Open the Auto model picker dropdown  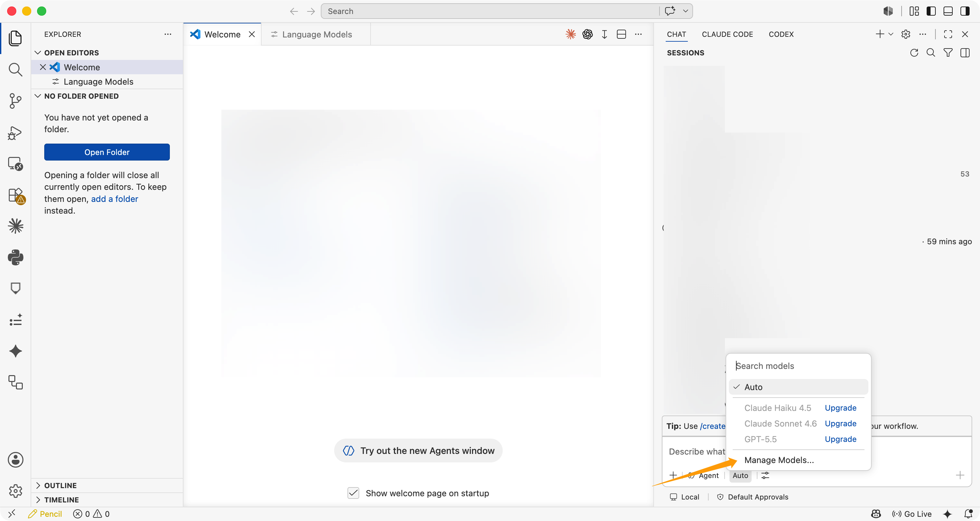[x=740, y=475]
